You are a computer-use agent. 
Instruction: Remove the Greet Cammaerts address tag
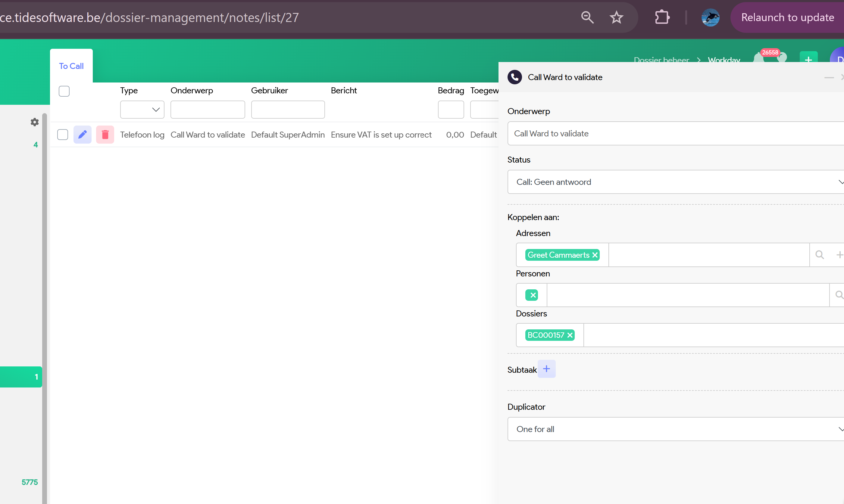(x=595, y=255)
